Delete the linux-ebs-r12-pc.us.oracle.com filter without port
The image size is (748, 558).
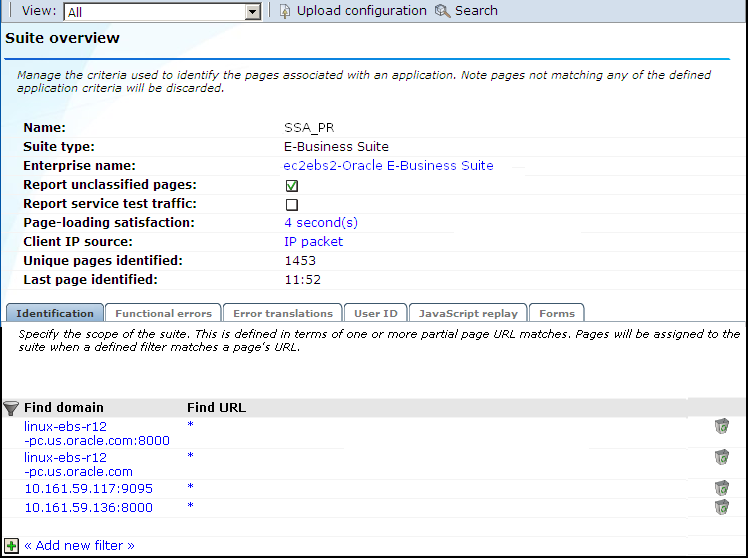point(721,458)
